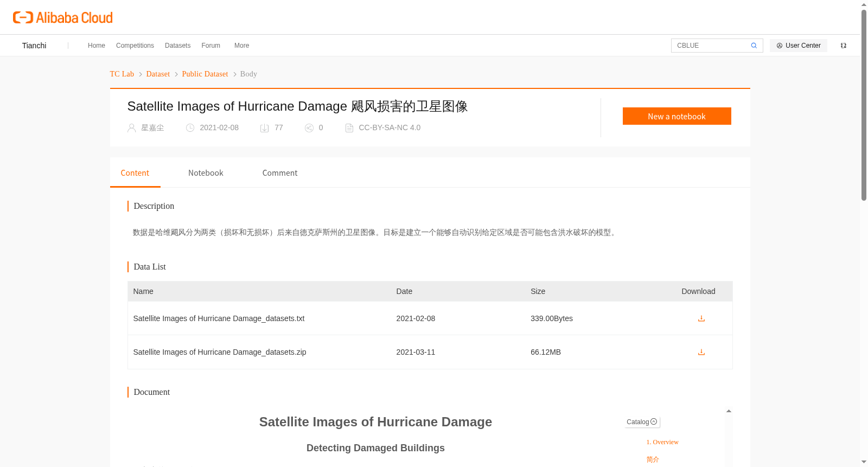Go to TC Lab breadcrumb

[122, 74]
